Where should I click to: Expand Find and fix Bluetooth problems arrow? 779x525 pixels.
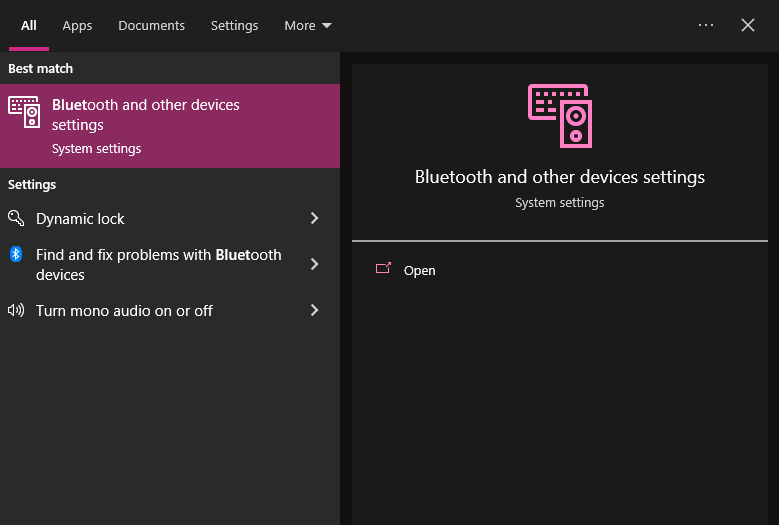click(314, 264)
